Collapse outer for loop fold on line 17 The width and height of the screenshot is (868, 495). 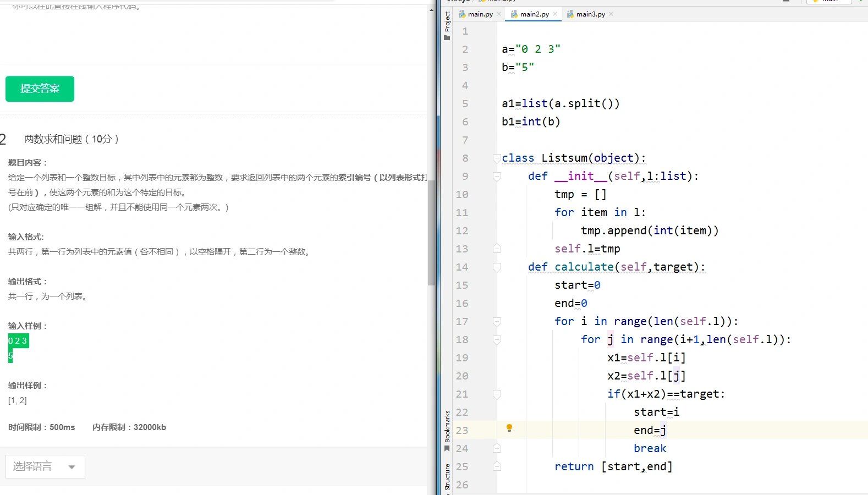click(497, 321)
